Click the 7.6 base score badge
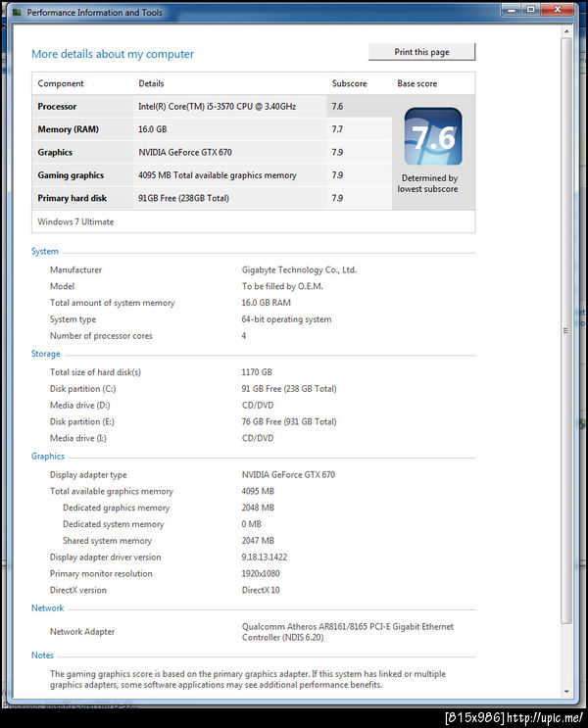 (x=433, y=136)
